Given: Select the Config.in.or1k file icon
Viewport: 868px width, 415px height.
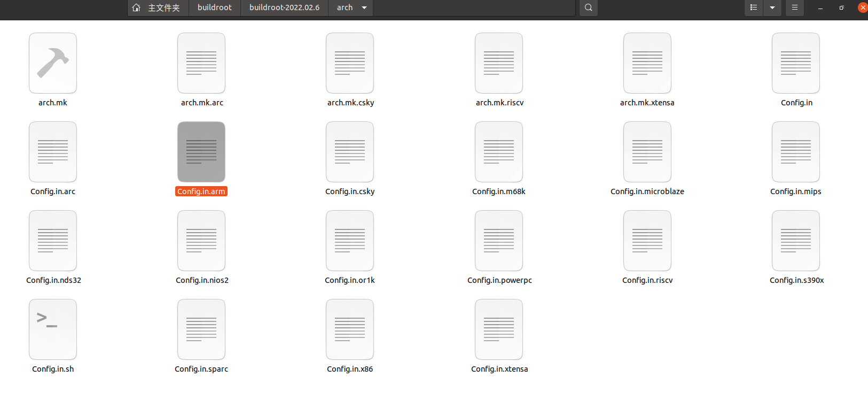Looking at the screenshot, I should click(x=350, y=241).
